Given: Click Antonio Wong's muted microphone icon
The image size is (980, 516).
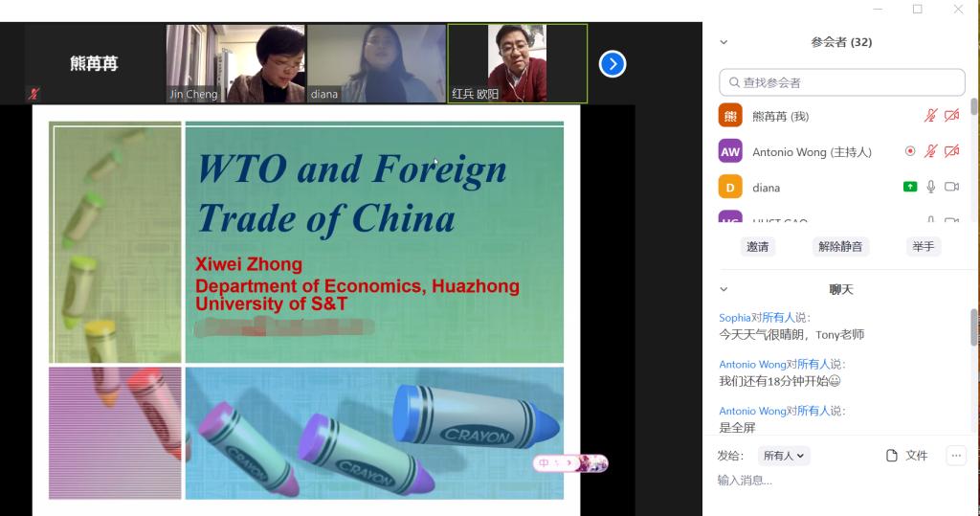Looking at the screenshot, I should pyautogui.click(x=930, y=151).
